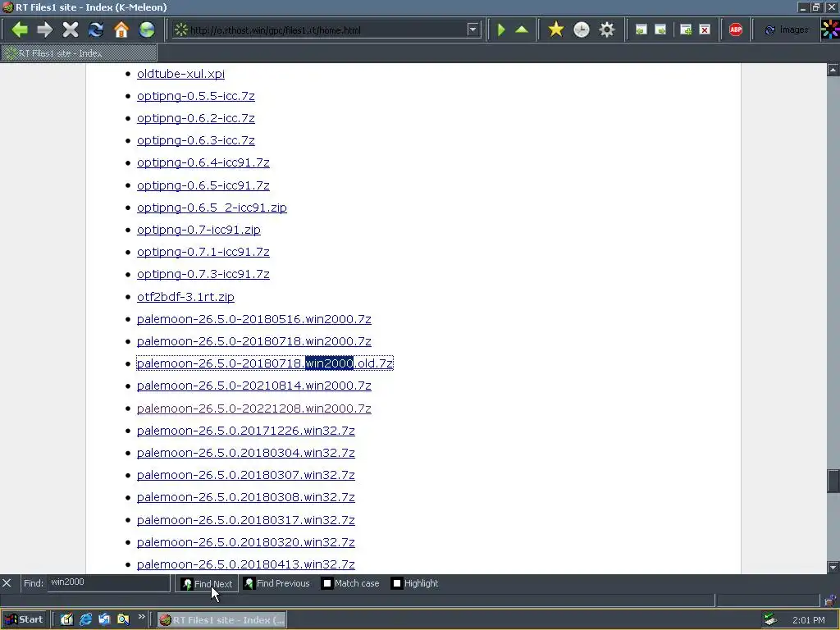Open palemoon-26.5.0.20180308.win32.7z link
Image resolution: width=840 pixels, height=630 pixels.
tap(246, 497)
